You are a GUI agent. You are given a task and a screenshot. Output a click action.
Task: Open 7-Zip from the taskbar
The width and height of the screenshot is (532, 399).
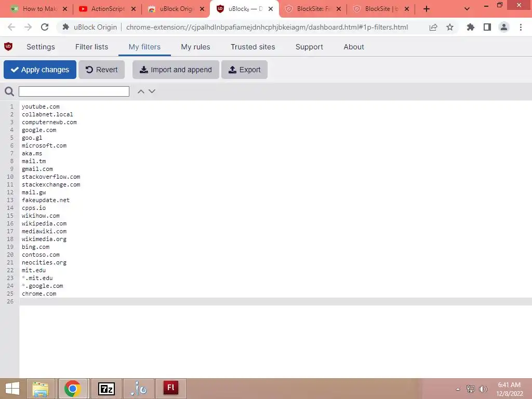[x=106, y=389]
